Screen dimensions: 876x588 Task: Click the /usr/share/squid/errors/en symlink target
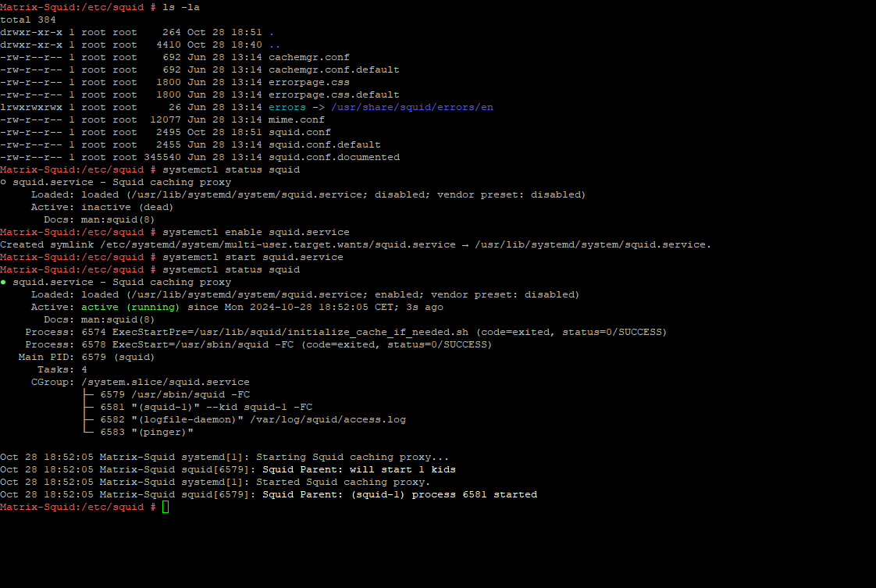(412, 107)
